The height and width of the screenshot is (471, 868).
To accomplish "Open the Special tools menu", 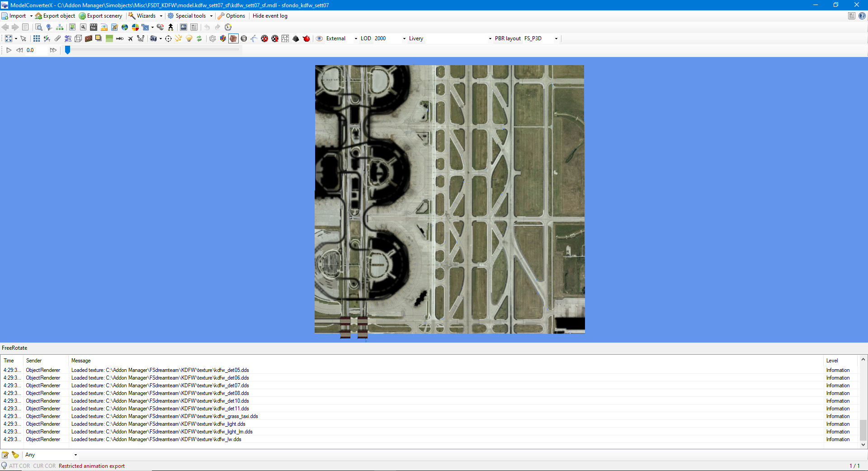I will (190, 16).
